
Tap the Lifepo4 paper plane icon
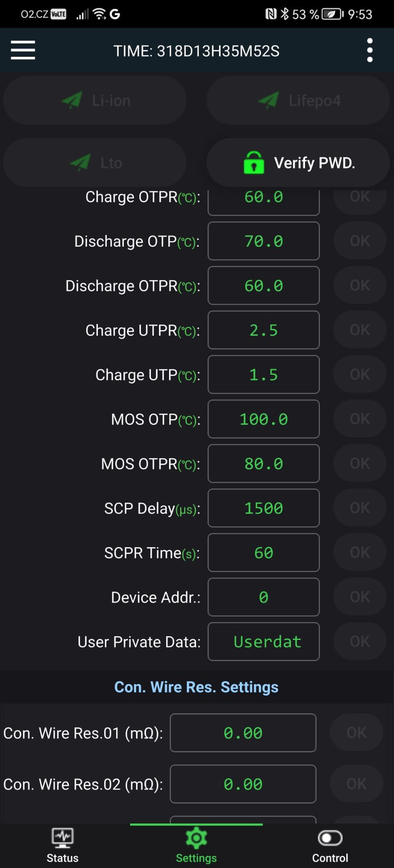[x=269, y=100]
